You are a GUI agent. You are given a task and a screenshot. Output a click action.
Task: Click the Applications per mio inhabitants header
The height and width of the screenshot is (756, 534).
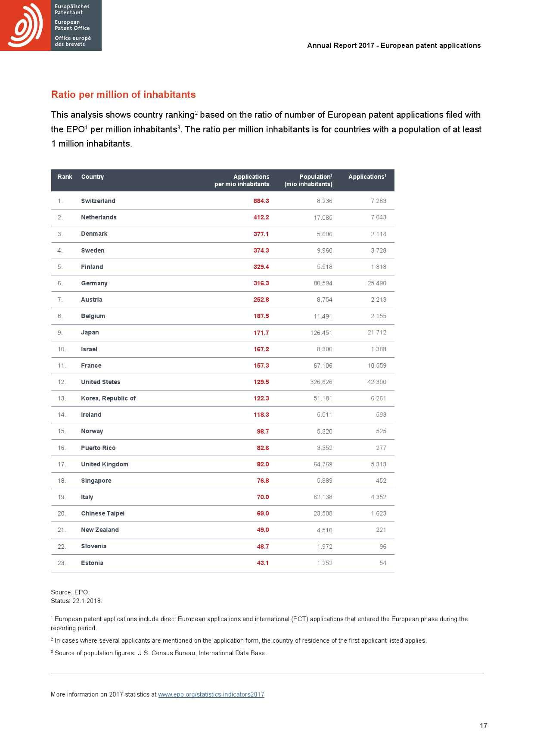click(242, 180)
